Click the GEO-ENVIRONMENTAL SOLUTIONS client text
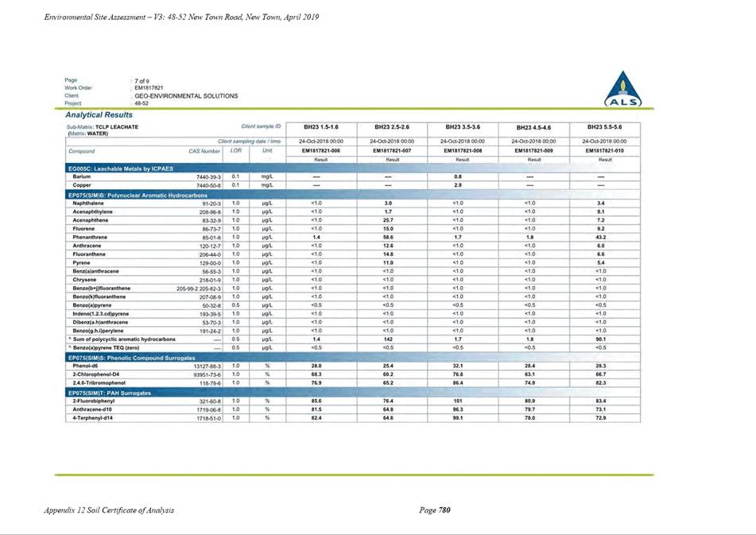756x535 pixels. click(186, 96)
